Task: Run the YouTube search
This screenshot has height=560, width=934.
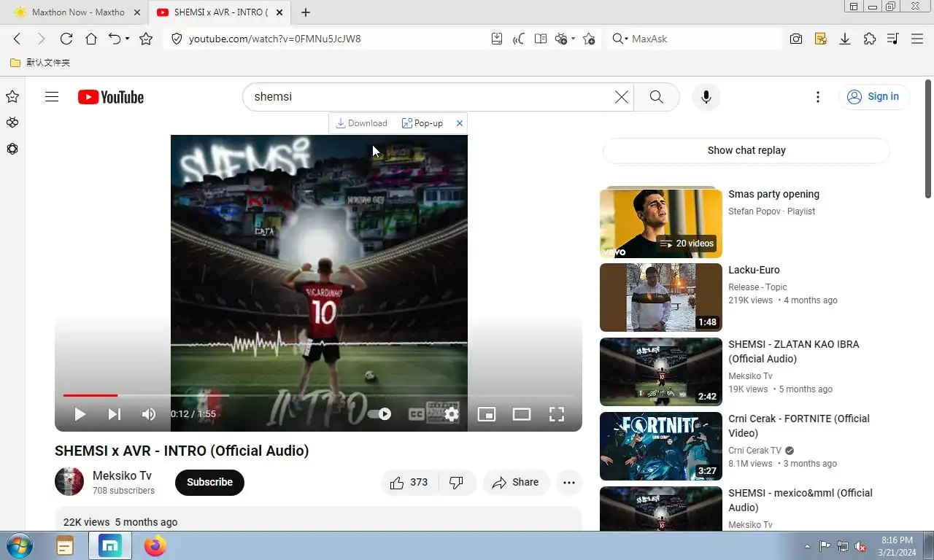Action: (x=657, y=97)
